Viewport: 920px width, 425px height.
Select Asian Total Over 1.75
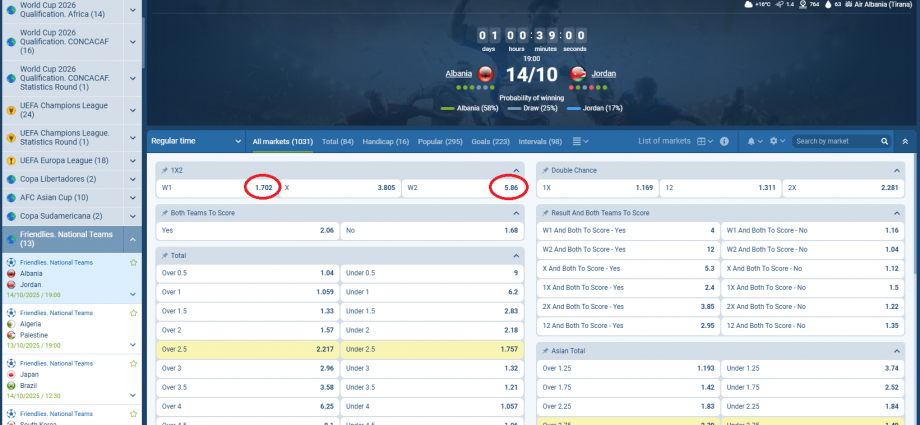tap(628, 387)
